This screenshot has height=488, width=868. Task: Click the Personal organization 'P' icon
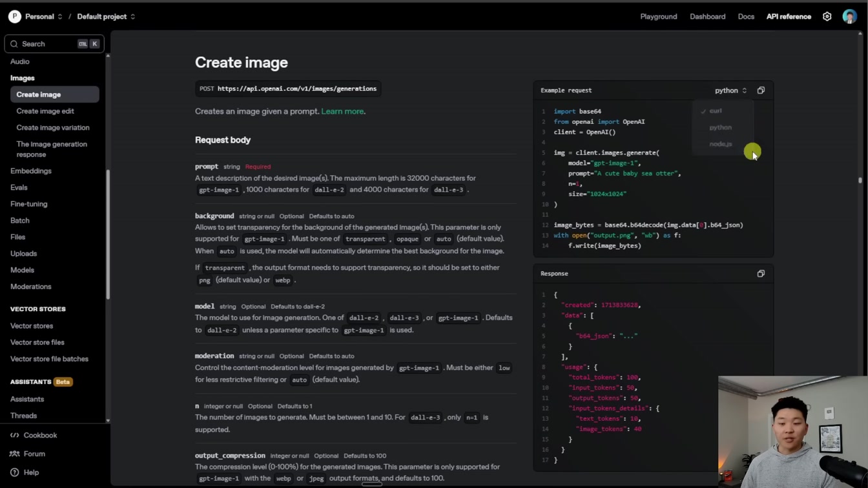(x=14, y=17)
